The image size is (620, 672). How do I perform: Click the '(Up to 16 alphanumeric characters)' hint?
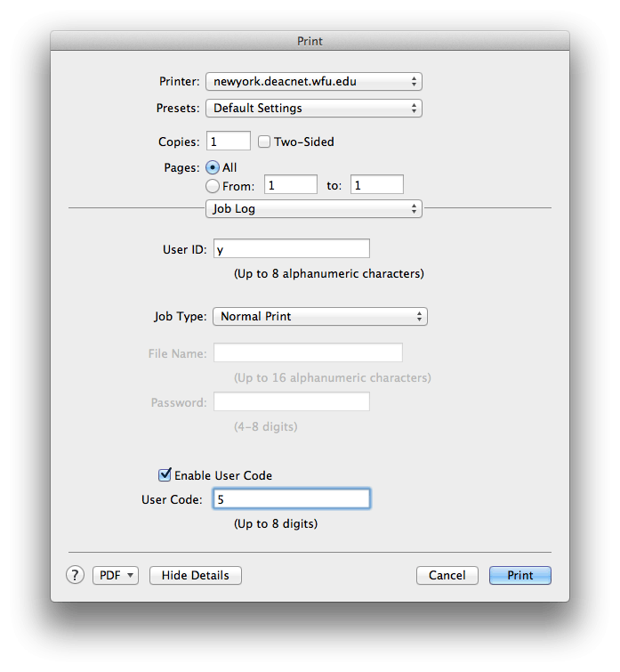point(333,378)
